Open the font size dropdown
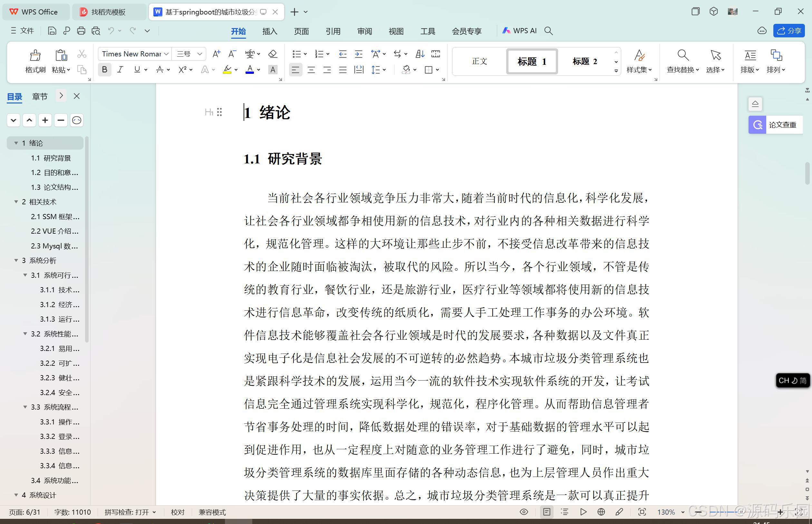This screenshot has height=524, width=812. coord(200,54)
